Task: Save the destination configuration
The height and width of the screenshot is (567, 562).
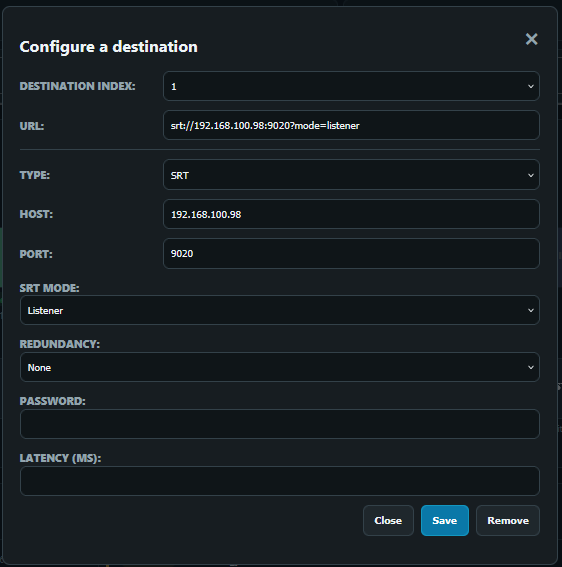Action: (444, 520)
